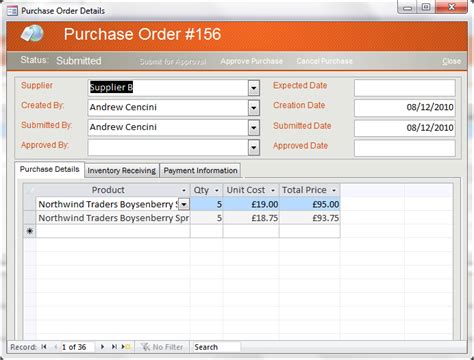Expand the Product column header filter arrow

coord(184,190)
